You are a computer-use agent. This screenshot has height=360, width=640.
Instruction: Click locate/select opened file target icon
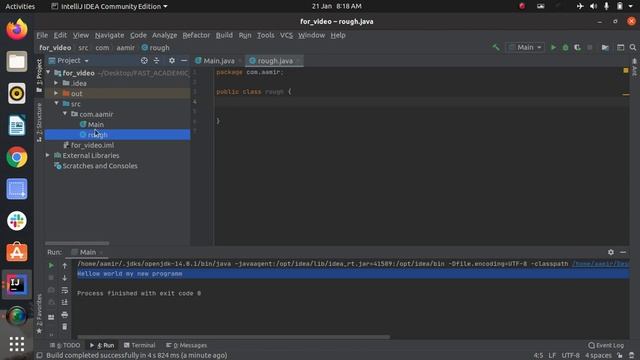pyautogui.click(x=144, y=60)
